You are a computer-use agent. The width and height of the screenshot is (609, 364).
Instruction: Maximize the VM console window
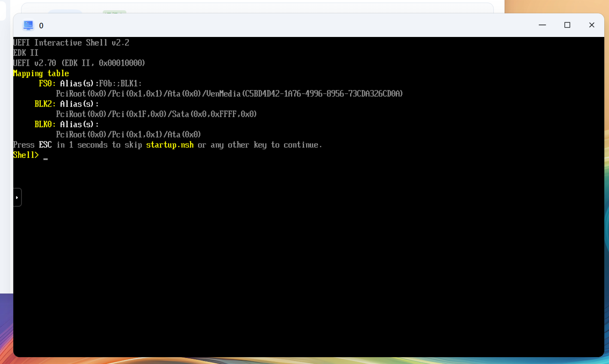pos(567,25)
